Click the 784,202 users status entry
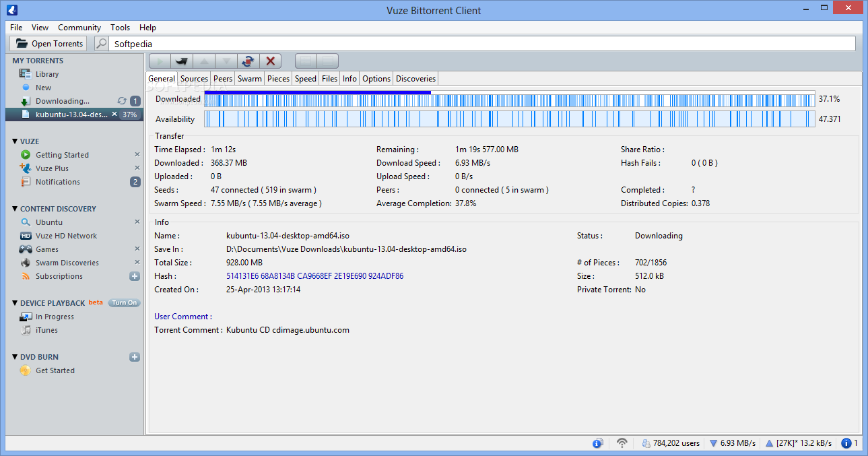 point(671,443)
